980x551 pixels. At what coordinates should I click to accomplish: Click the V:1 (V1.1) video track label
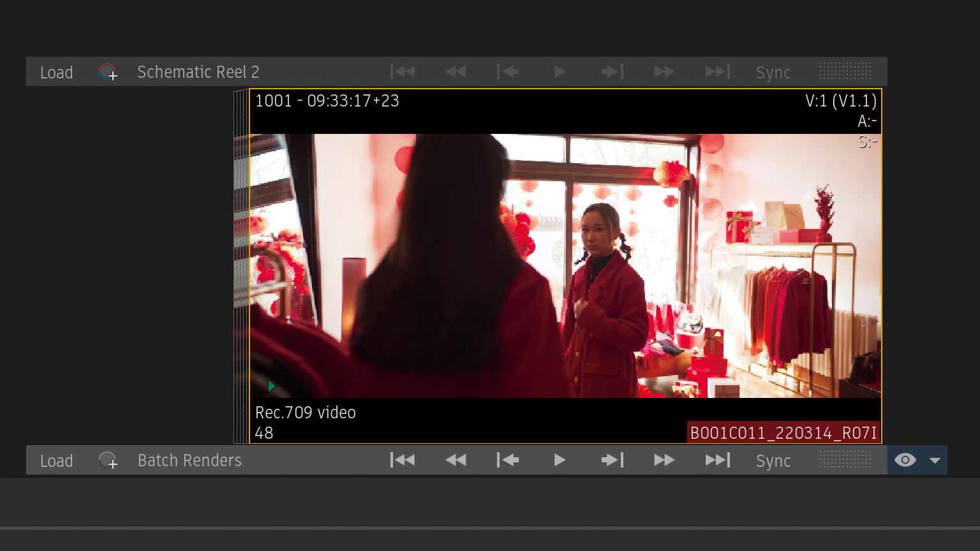click(841, 101)
